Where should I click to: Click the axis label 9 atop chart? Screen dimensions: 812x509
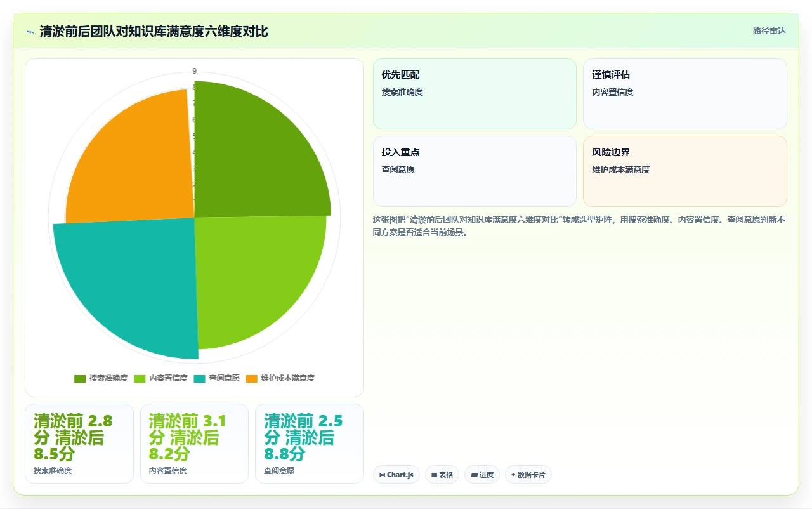[x=194, y=70]
